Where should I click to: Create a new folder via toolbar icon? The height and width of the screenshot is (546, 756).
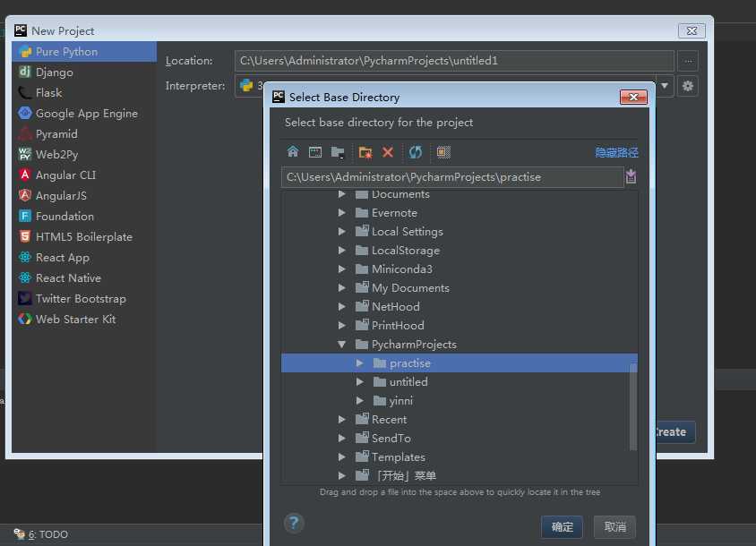[365, 152]
